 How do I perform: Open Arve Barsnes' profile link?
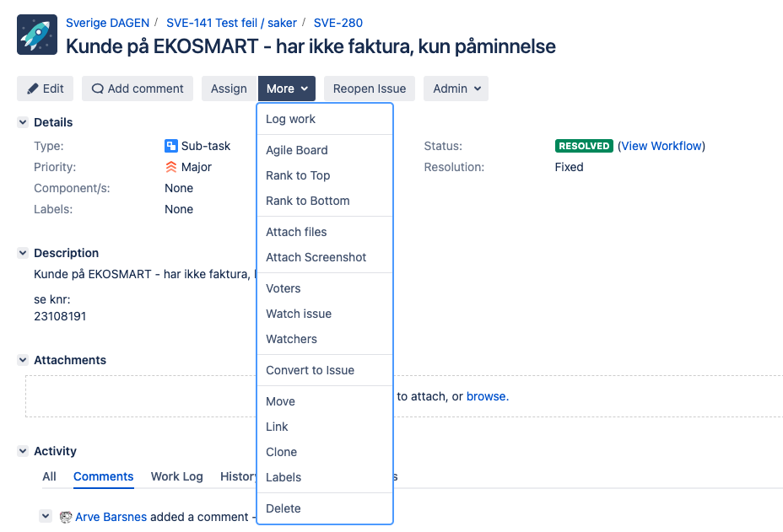[111, 517]
